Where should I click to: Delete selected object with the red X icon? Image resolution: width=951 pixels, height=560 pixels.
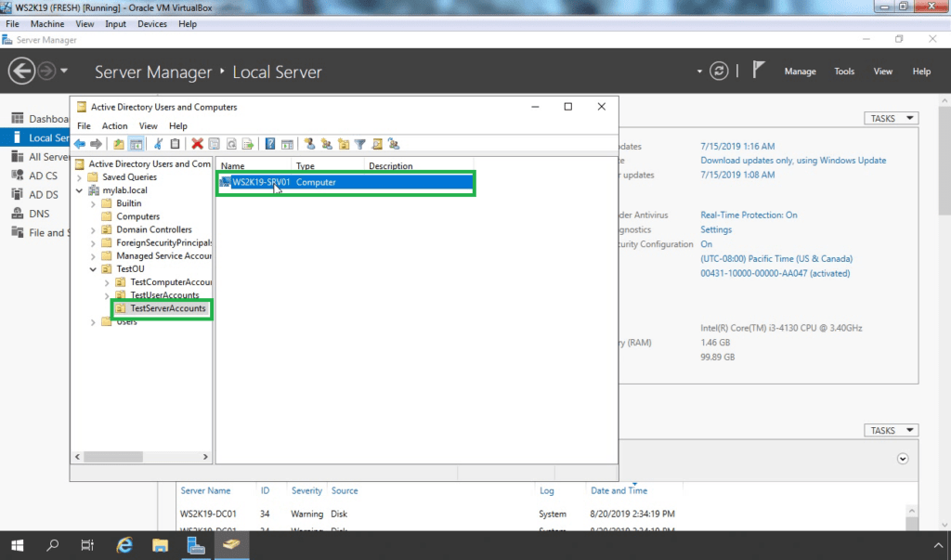[197, 143]
